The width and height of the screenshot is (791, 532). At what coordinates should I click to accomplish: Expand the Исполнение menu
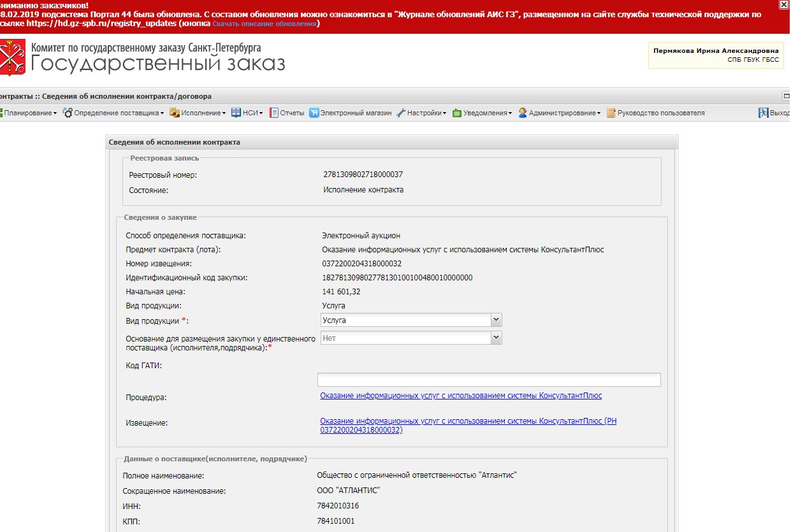203,113
